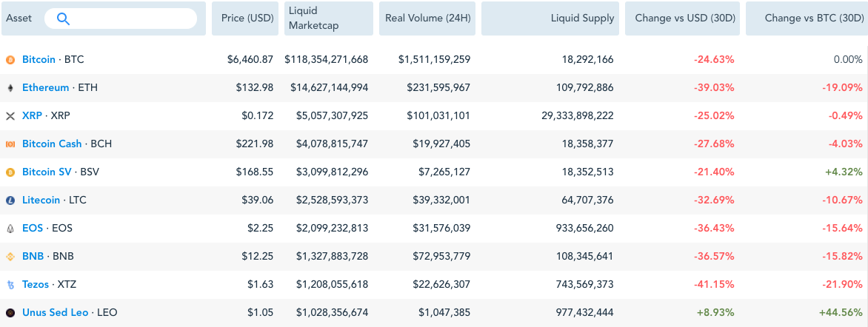Sort by Real Volume (24H) header
Screen dimensions: 868x327
(427, 18)
